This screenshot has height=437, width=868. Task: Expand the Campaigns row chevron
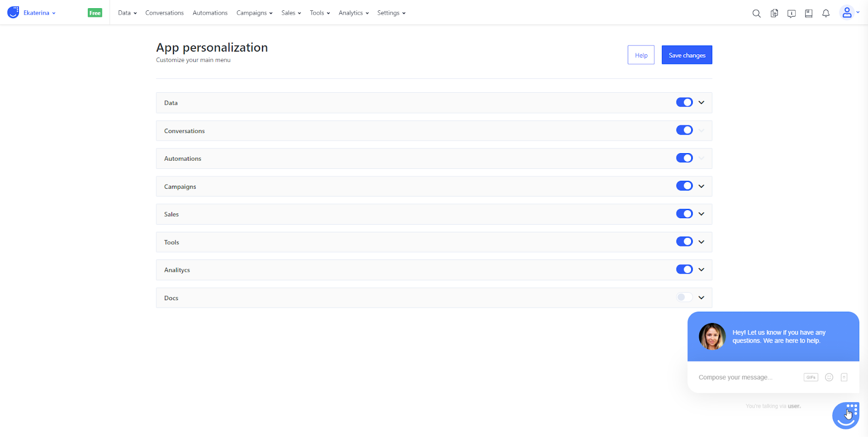tap(701, 186)
